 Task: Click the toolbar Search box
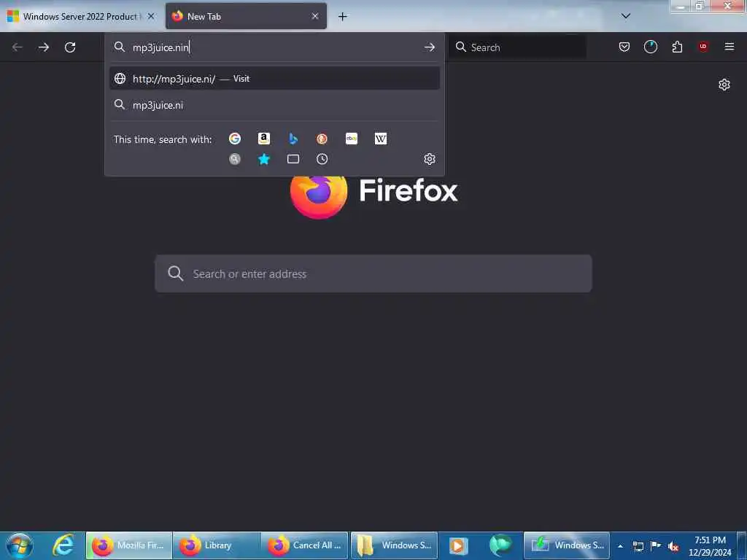(518, 47)
